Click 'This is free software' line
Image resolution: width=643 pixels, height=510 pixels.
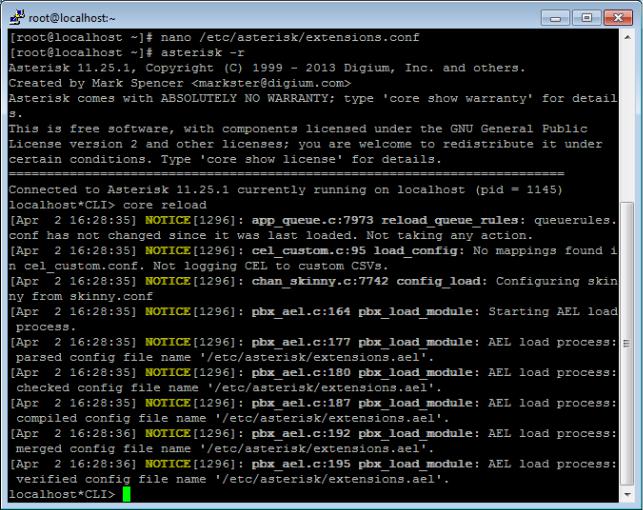(x=298, y=129)
